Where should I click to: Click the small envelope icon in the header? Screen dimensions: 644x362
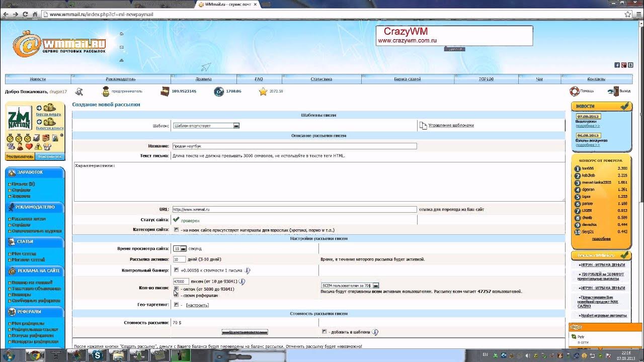point(122,47)
